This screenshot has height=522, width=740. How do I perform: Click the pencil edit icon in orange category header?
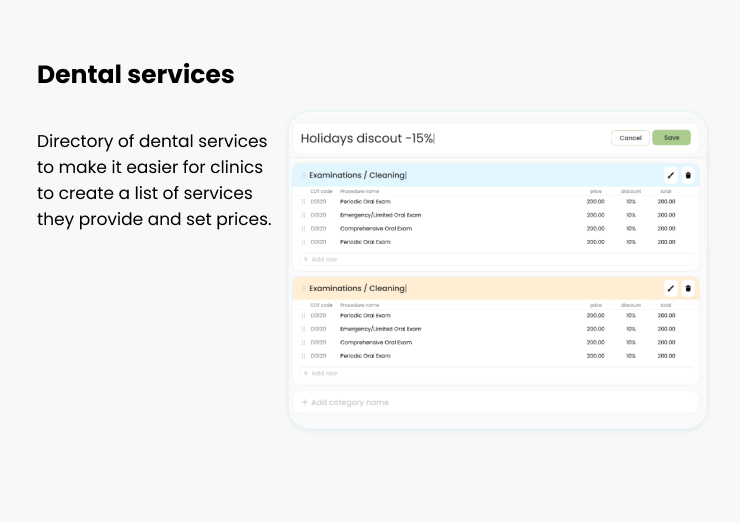point(671,288)
